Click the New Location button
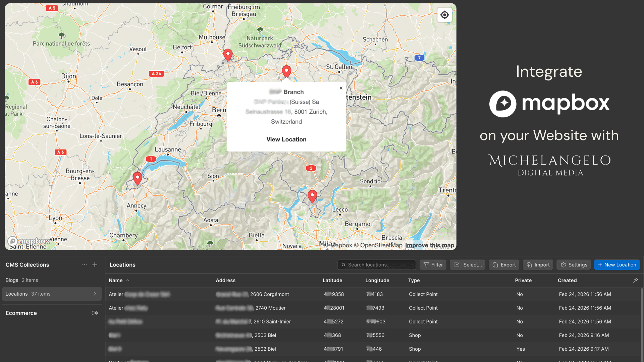644x362 pixels. (617, 264)
